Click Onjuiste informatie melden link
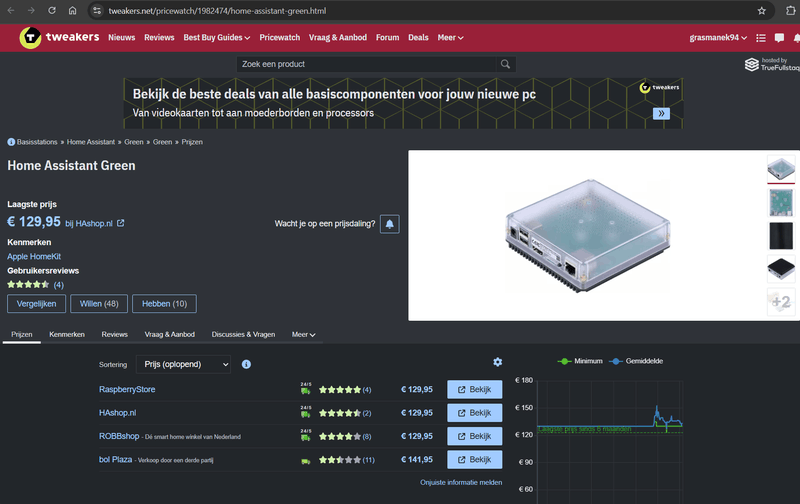Image resolution: width=800 pixels, height=504 pixels. (461, 483)
